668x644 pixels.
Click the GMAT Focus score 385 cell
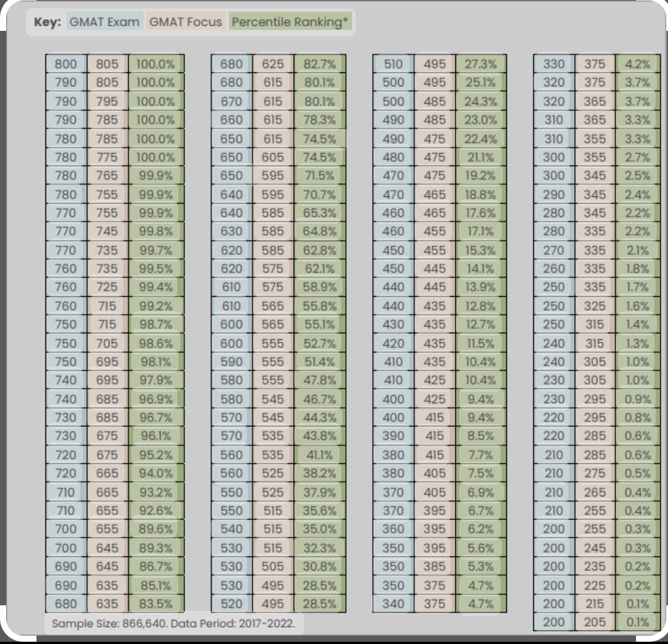coord(434,567)
